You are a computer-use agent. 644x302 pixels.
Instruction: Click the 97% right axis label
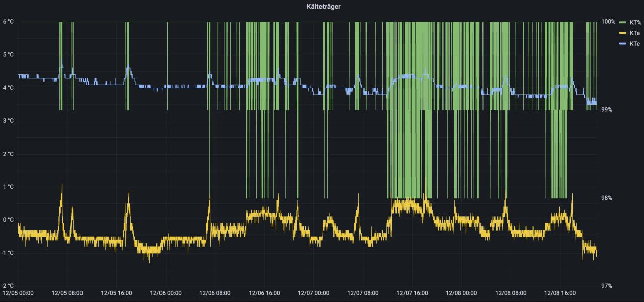[607, 286]
